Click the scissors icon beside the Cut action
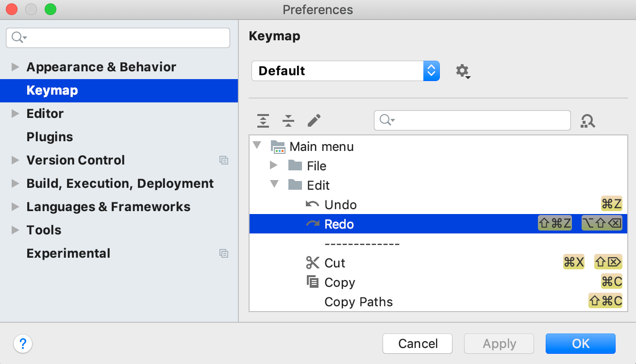This screenshot has width=636, height=364. [x=312, y=263]
